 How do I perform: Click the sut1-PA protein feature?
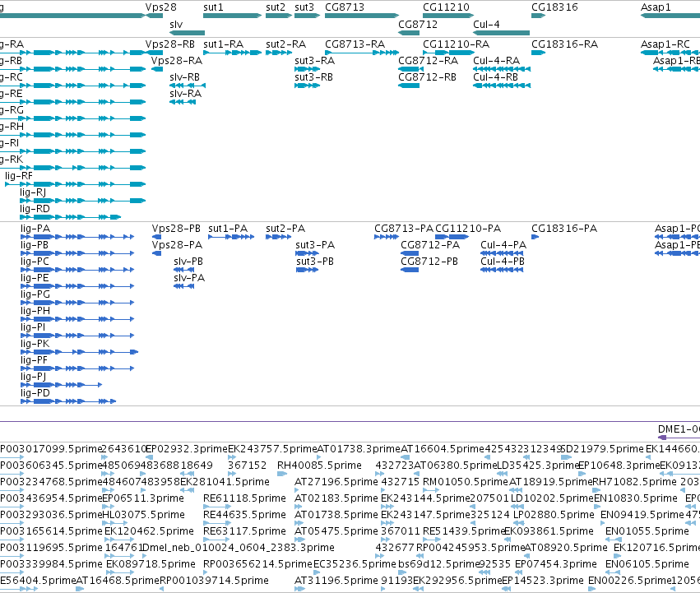click(231, 237)
